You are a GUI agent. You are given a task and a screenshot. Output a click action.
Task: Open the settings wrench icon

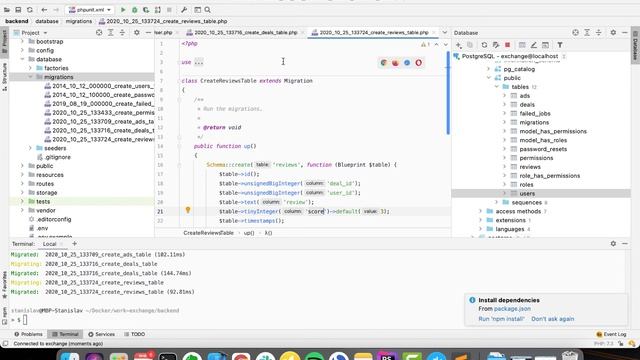[x=184, y=10]
